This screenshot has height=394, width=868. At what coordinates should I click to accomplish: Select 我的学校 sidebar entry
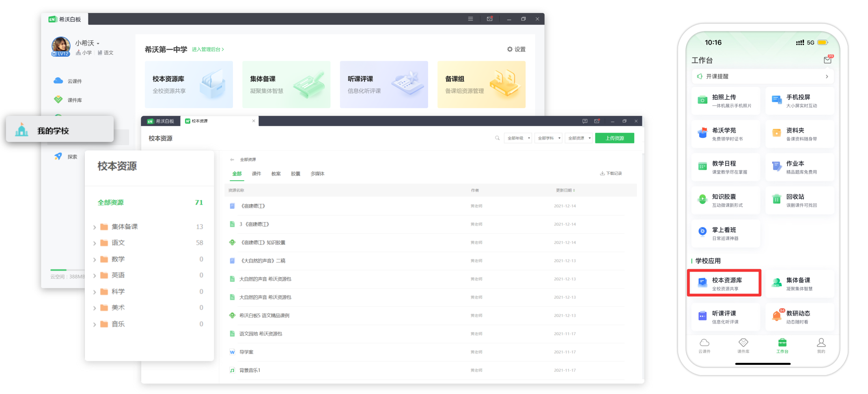coord(60,129)
